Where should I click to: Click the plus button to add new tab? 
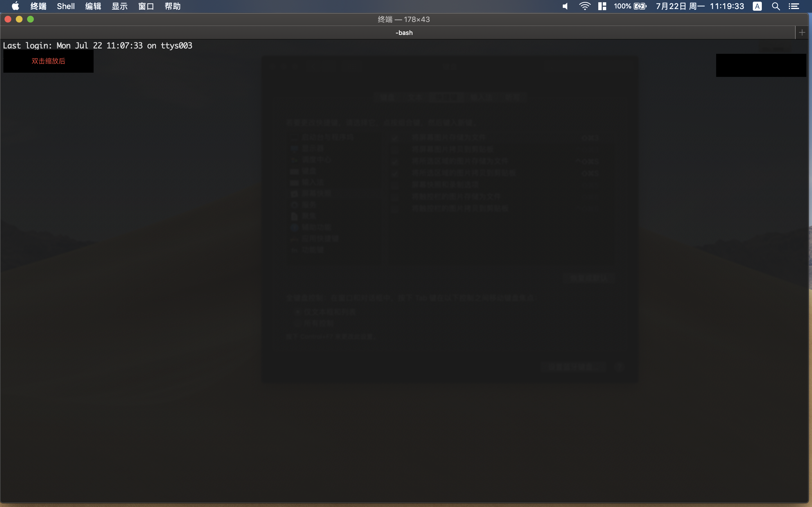802,32
